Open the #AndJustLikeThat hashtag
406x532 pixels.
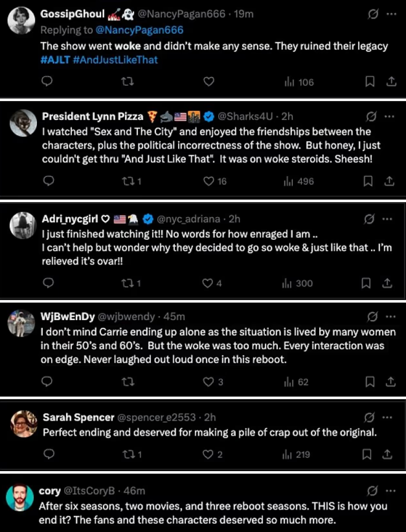[115, 60]
